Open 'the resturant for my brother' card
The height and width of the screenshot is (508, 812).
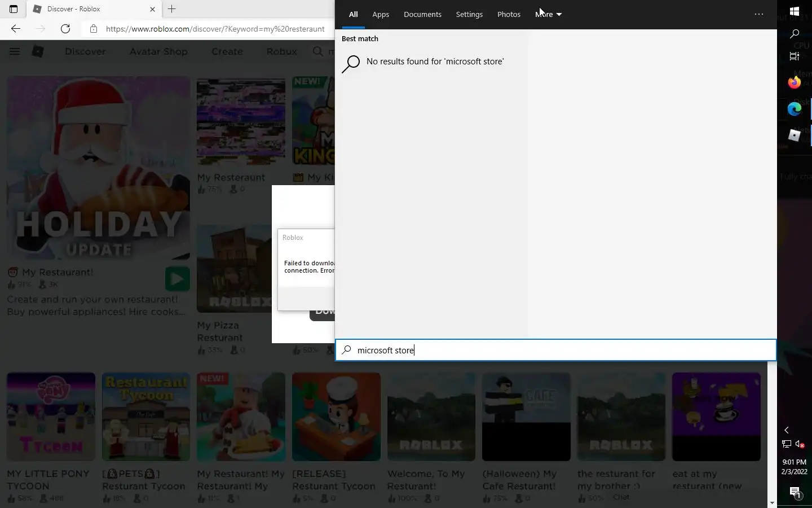(x=621, y=437)
